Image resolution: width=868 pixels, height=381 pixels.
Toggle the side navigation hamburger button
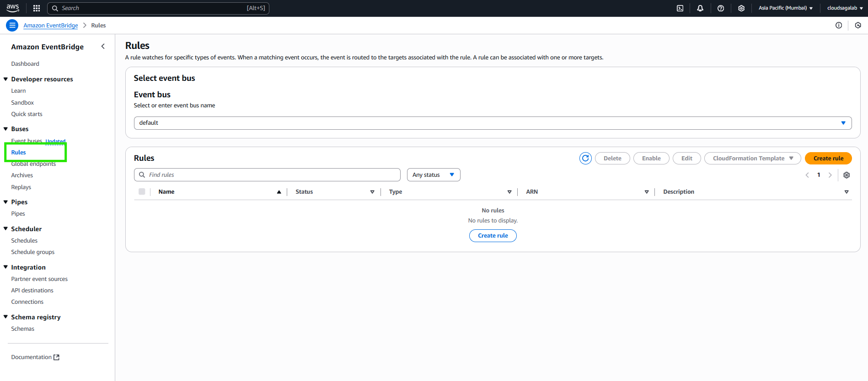tap(12, 25)
